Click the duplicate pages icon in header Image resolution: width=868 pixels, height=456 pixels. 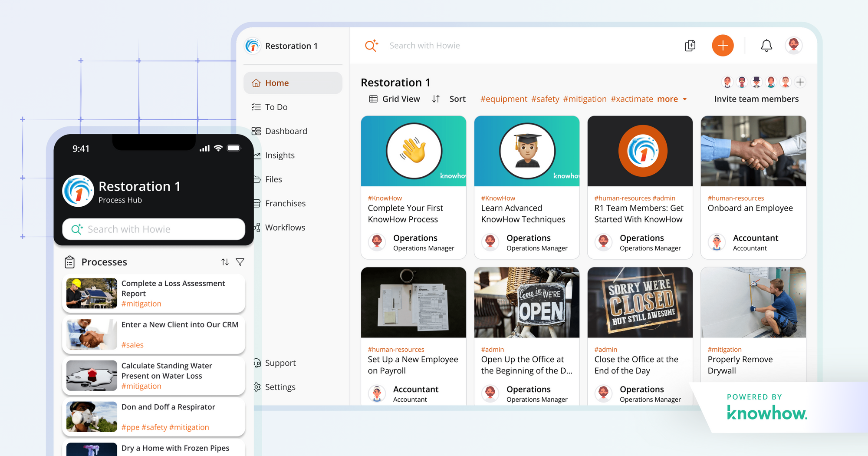(x=690, y=46)
